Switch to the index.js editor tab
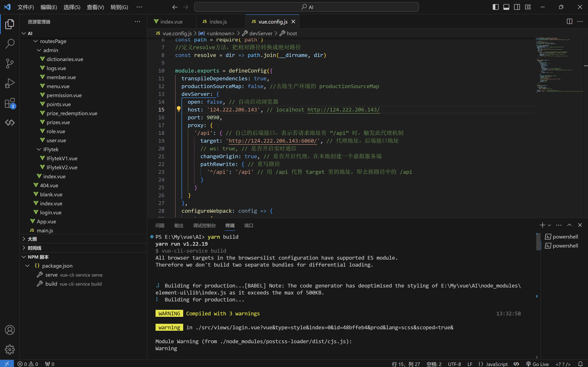588x367 pixels. point(221,22)
